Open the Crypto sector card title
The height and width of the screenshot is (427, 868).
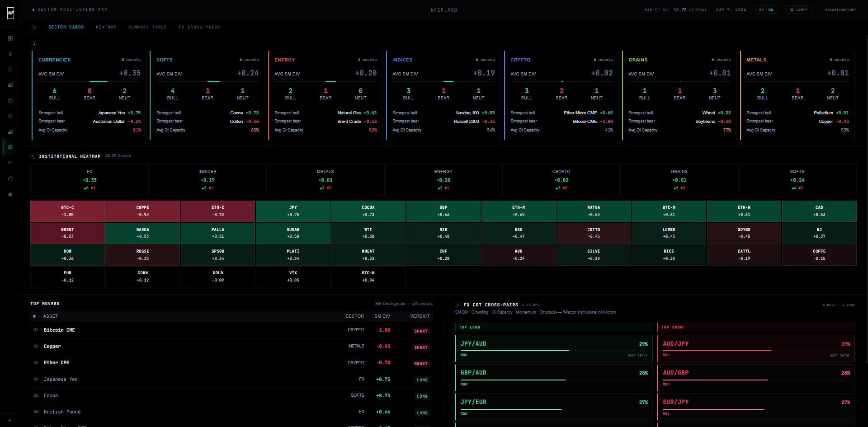pyautogui.click(x=520, y=60)
